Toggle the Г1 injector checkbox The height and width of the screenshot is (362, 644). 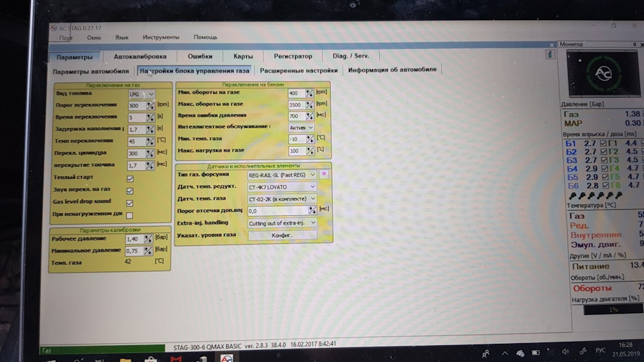pyautogui.click(x=603, y=143)
